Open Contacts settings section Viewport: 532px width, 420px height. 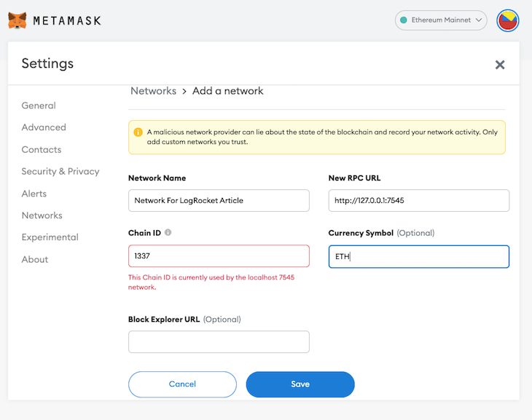[42, 149]
